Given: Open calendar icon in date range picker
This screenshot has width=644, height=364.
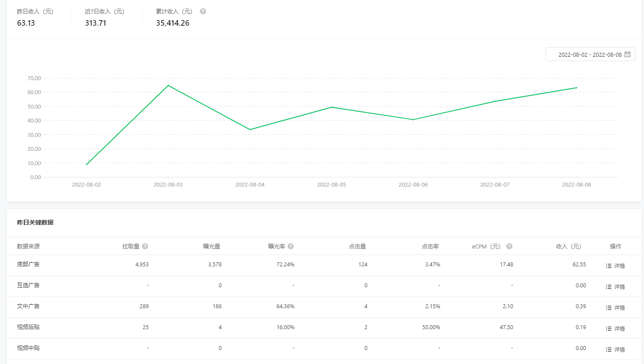Looking at the screenshot, I should [x=627, y=54].
